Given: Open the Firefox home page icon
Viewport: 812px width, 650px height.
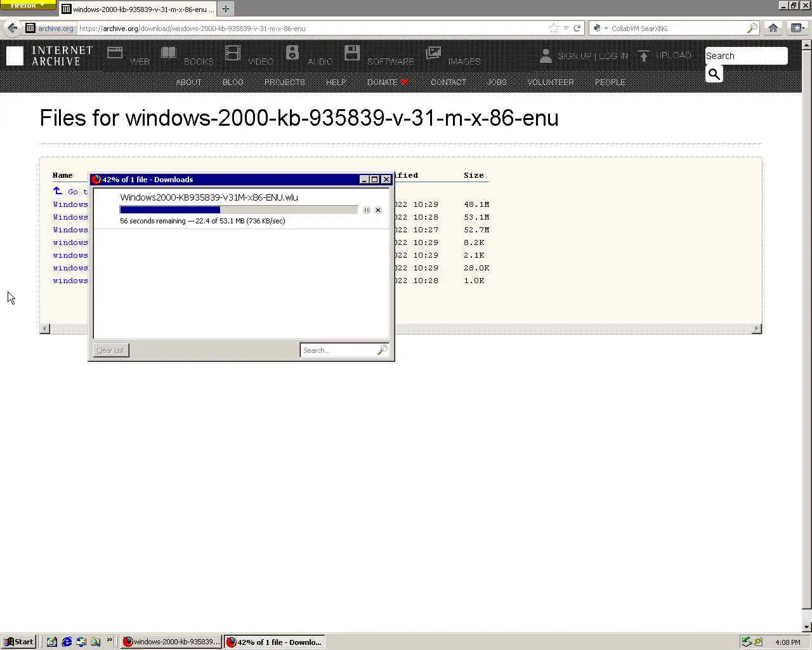Looking at the screenshot, I should (773, 28).
